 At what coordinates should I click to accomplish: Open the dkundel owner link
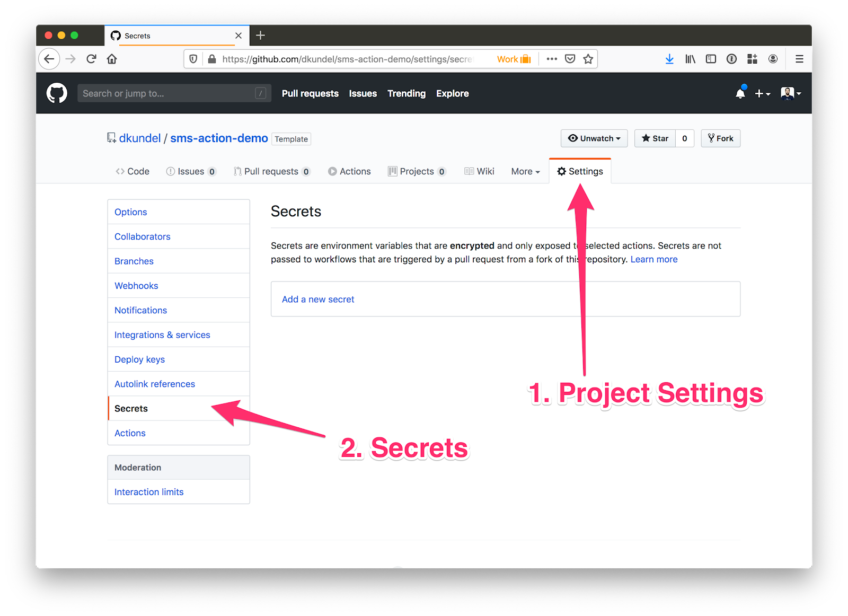coord(139,138)
